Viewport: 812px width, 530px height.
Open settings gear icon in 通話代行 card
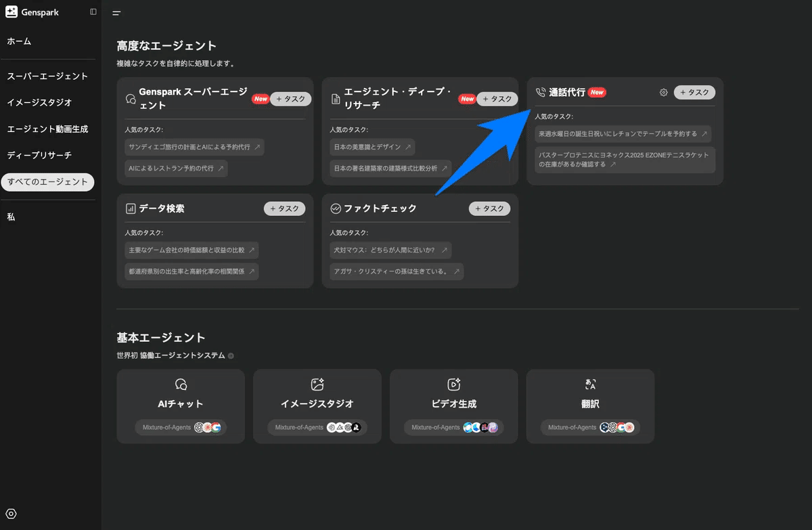coord(663,93)
